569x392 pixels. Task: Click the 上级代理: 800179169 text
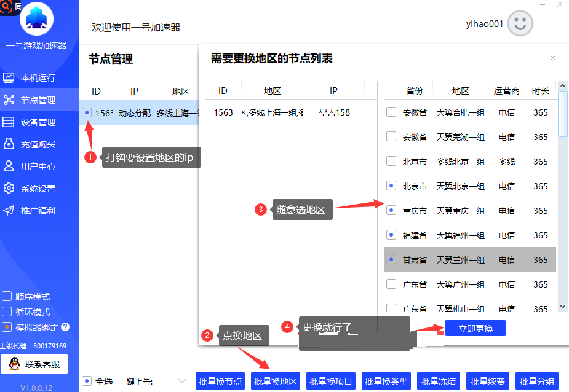pyautogui.click(x=33, y=346)
